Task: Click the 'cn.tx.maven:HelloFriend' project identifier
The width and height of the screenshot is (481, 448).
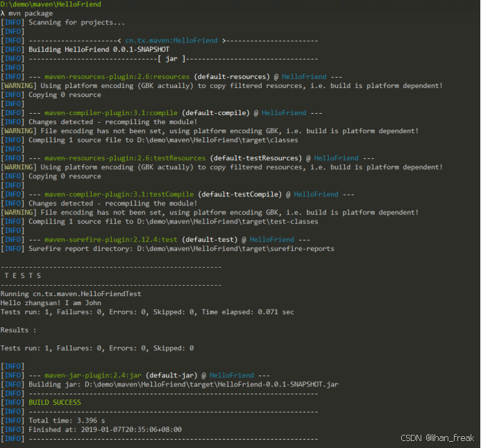Action: click(171, 40)
